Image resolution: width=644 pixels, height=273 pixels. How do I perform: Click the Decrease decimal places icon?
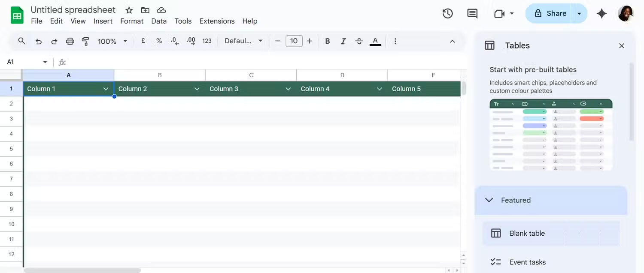point(174,41)
